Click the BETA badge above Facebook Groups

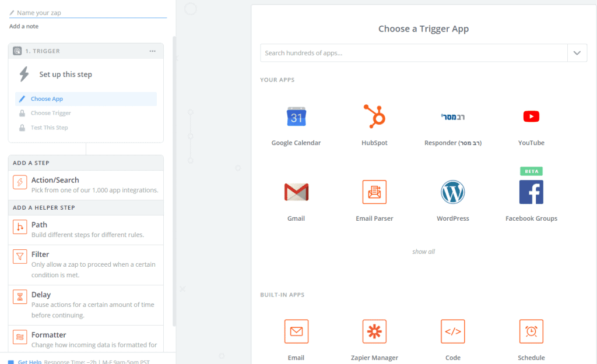click(531, 171)
